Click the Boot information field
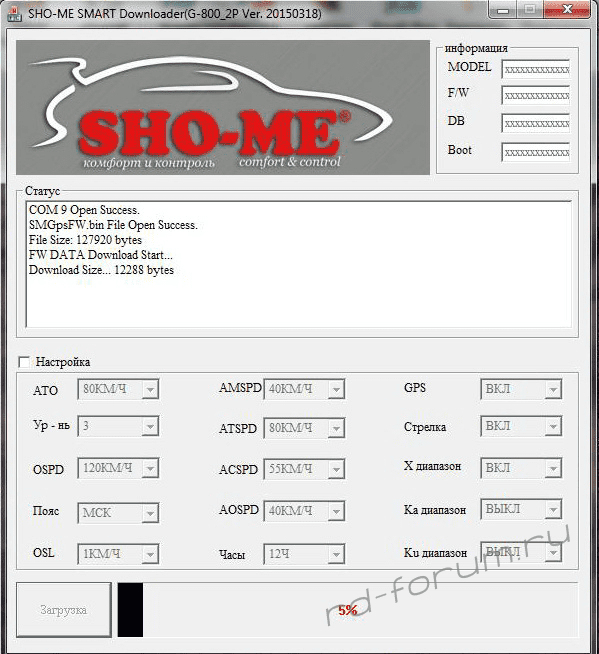 tap(536, 152)
